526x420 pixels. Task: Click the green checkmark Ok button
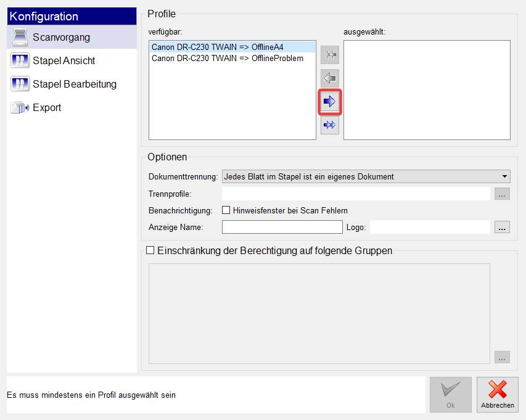tap(451, 395)
